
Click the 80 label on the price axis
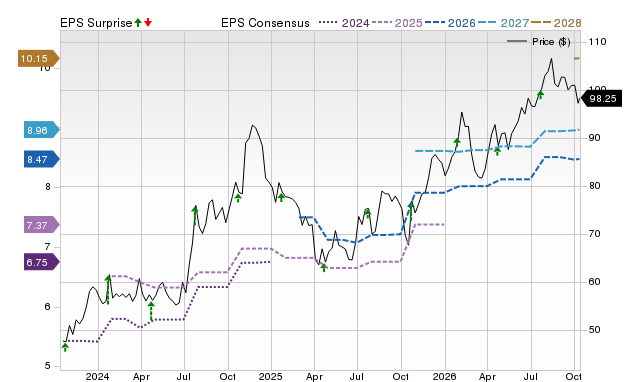click(x=594, y=186)
